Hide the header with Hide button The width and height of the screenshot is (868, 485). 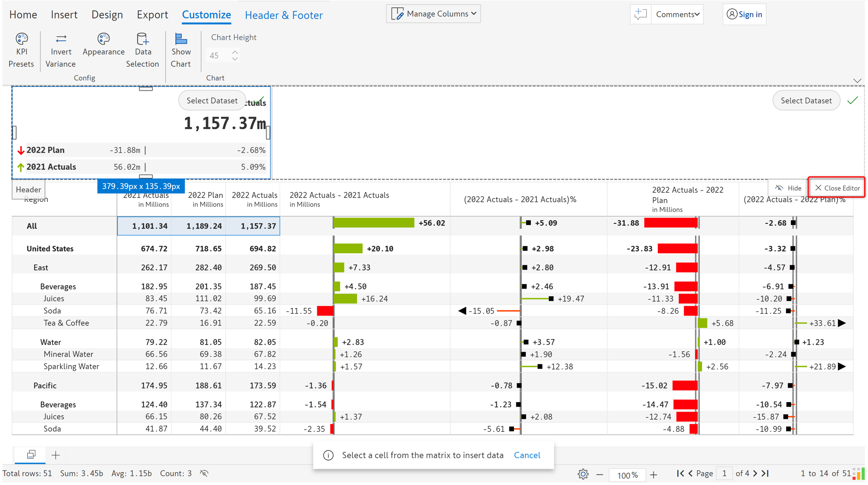click(x=788, y=188)
